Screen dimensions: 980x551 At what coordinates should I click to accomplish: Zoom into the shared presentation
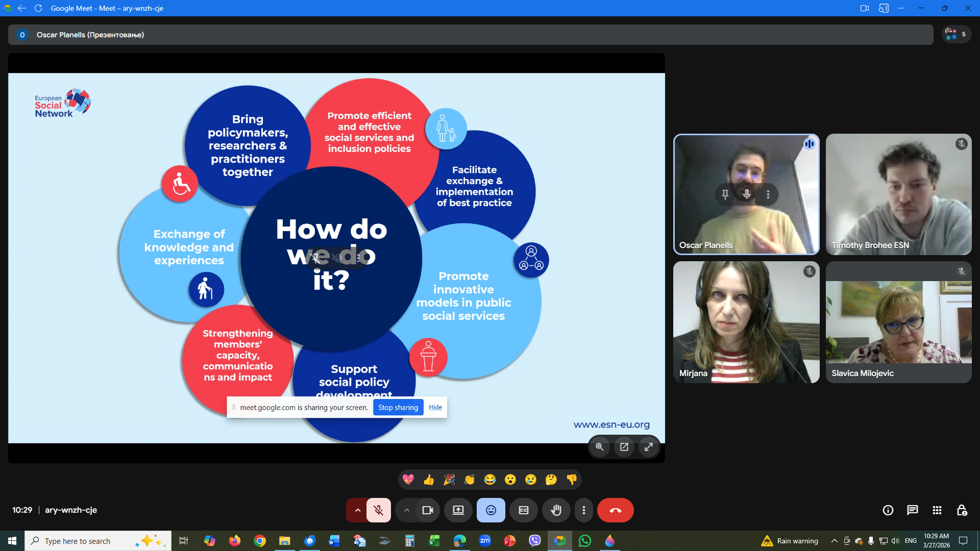pyautogui.click(x=599, y=447)
